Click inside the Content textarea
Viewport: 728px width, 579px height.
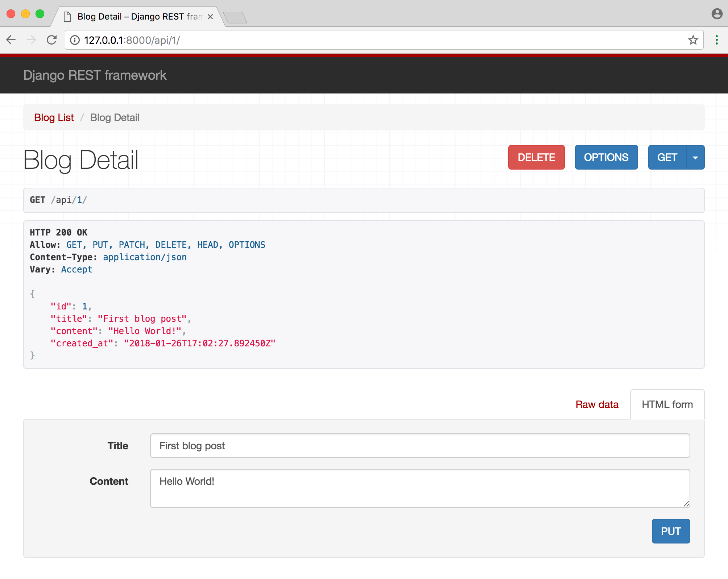(419, 488)
